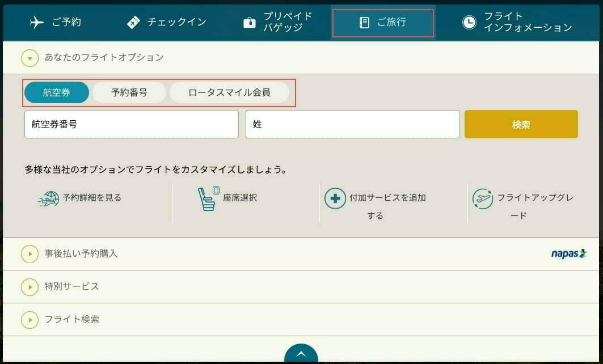This screenshot has width=603, height=364.
Task: Click the airplane icon beside ご予約
Action: tap(37, 22)
